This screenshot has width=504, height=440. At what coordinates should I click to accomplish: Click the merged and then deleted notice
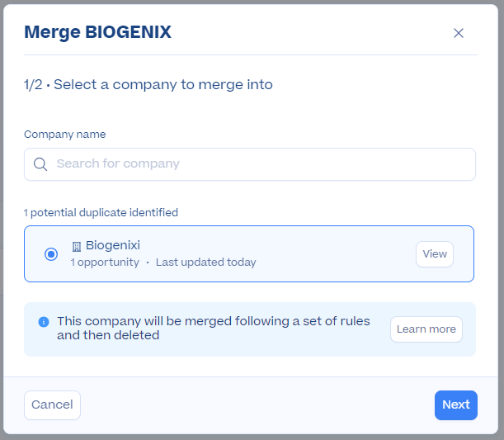pyautogui.click(x=214, y=328)
